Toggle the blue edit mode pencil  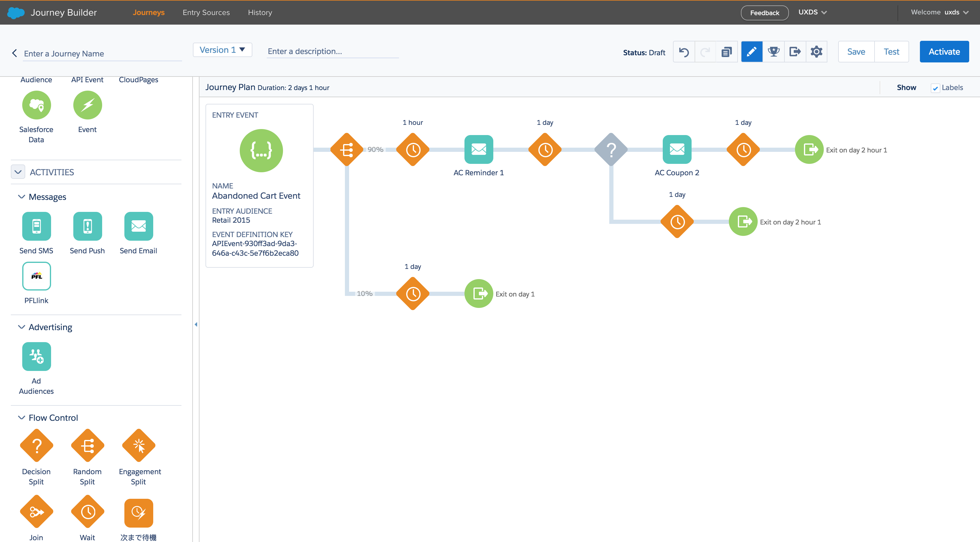click(752, 52)
